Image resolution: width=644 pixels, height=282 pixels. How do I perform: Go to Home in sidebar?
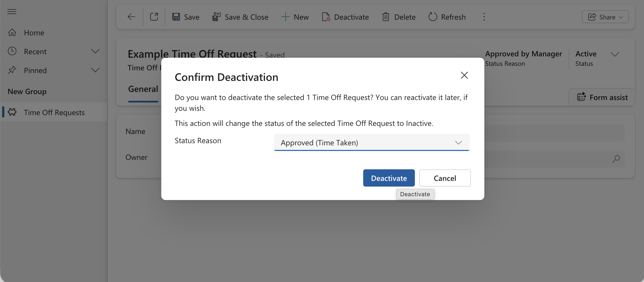click(54, 33)
